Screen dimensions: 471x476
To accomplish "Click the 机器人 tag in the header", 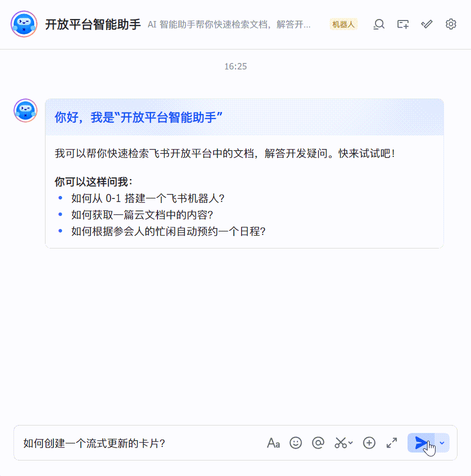I will pos(343,24).
